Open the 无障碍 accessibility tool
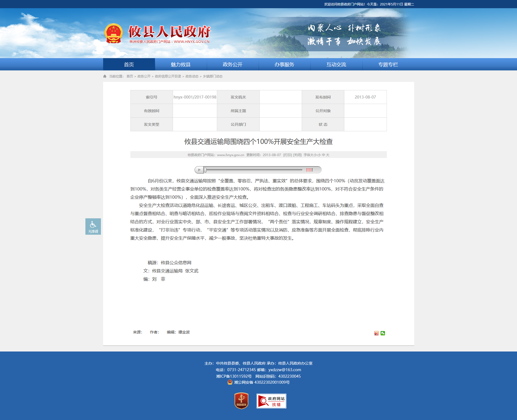The image size is (517, 420). click(x=93, y=227)
